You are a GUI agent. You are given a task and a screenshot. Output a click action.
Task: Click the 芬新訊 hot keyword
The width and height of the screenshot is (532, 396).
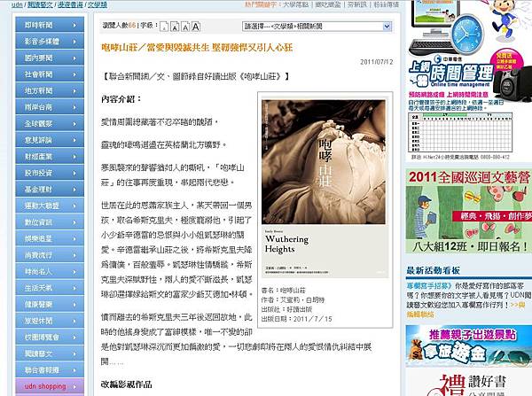pos(357,4)
